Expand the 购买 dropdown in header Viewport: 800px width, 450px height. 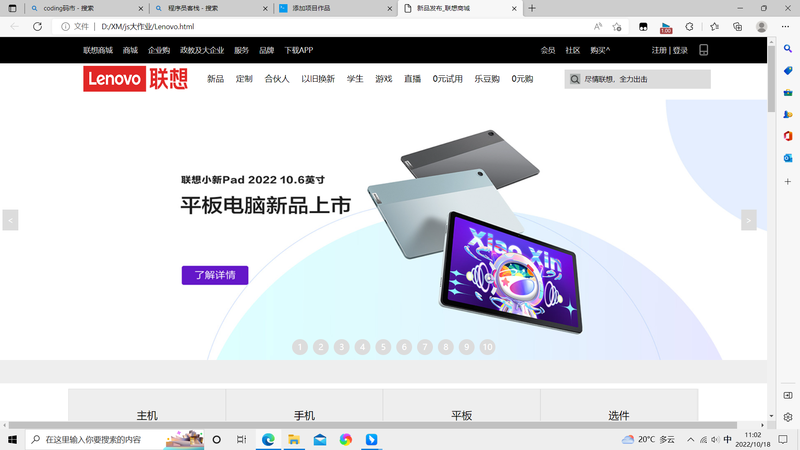(x=600, y=50)
